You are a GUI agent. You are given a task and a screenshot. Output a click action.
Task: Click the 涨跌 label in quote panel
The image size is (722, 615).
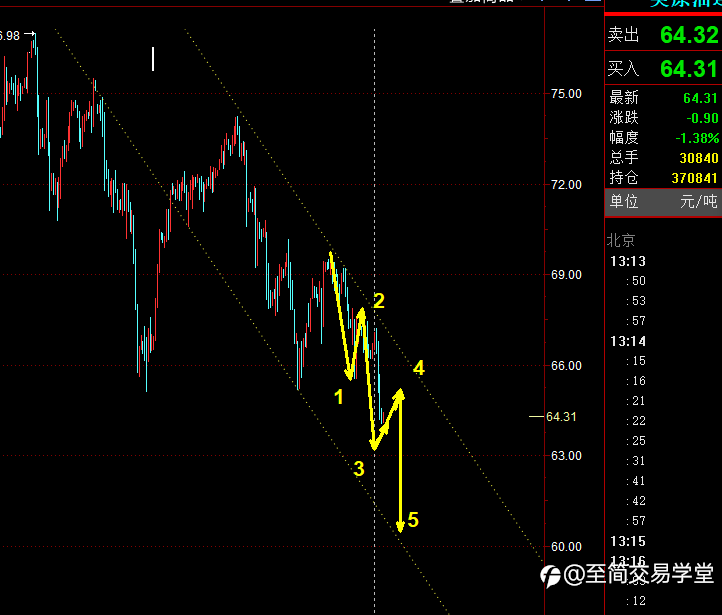pyautogui.click(x=623, y=118)
